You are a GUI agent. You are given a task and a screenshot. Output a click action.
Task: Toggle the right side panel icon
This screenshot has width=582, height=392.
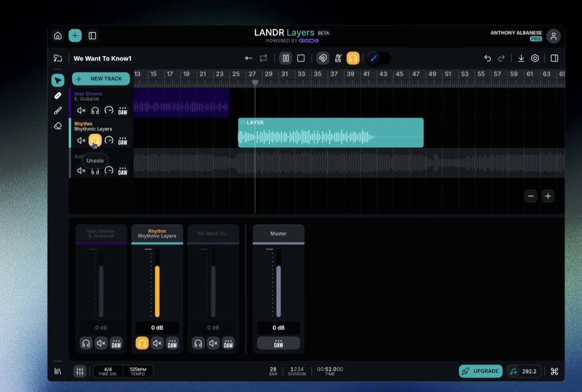pyautogui.click(x=554, y=58)
